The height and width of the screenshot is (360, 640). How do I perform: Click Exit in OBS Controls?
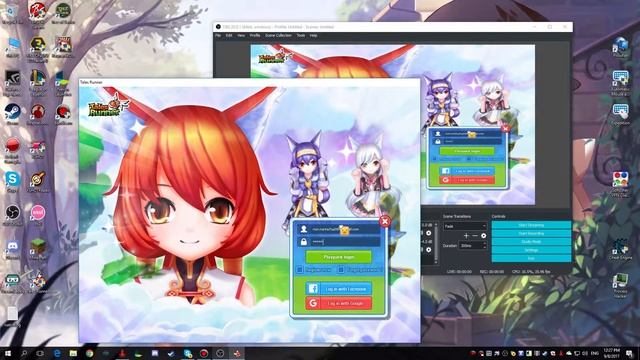pyautogui.click(x=531, y=258)
